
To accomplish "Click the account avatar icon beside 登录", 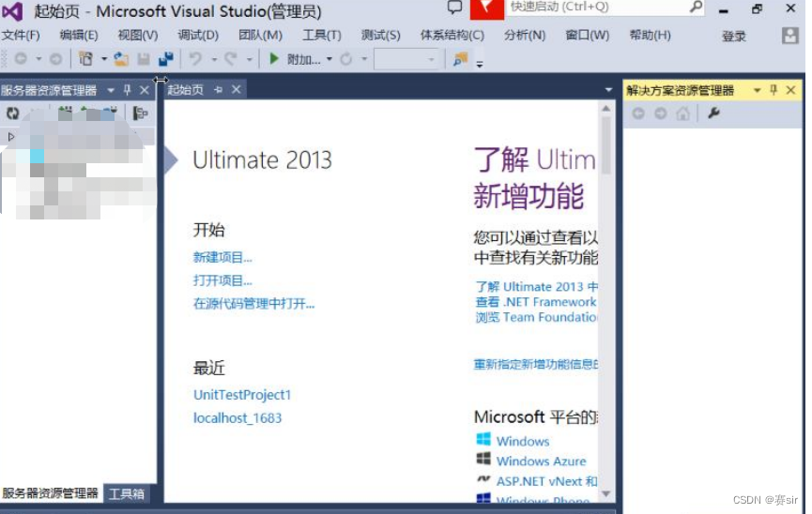I will [x=789, y=36].
